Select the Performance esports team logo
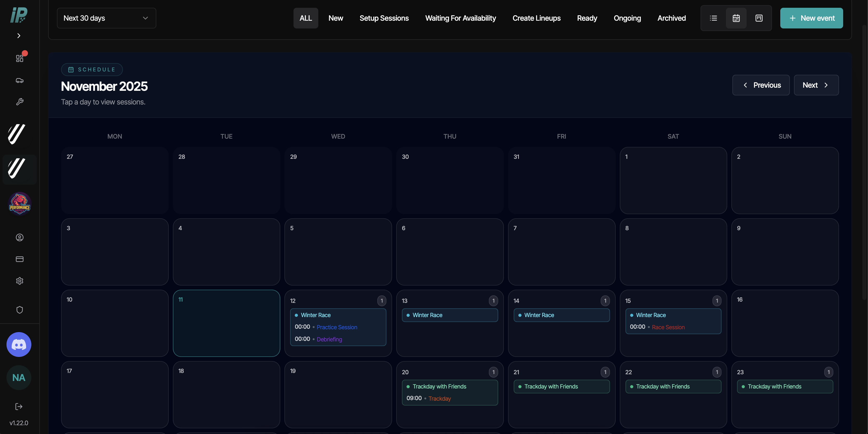This screenshot has height=434, width=868. pos(20,203)
